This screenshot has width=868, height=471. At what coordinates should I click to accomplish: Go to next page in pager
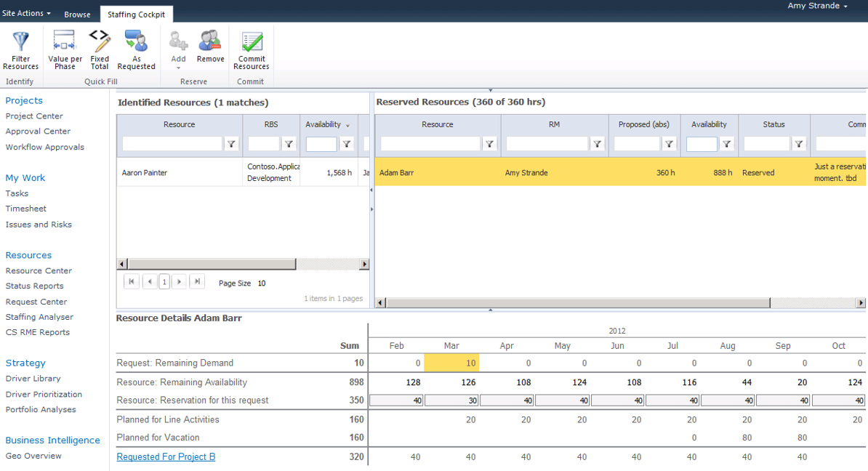point(179,282)
